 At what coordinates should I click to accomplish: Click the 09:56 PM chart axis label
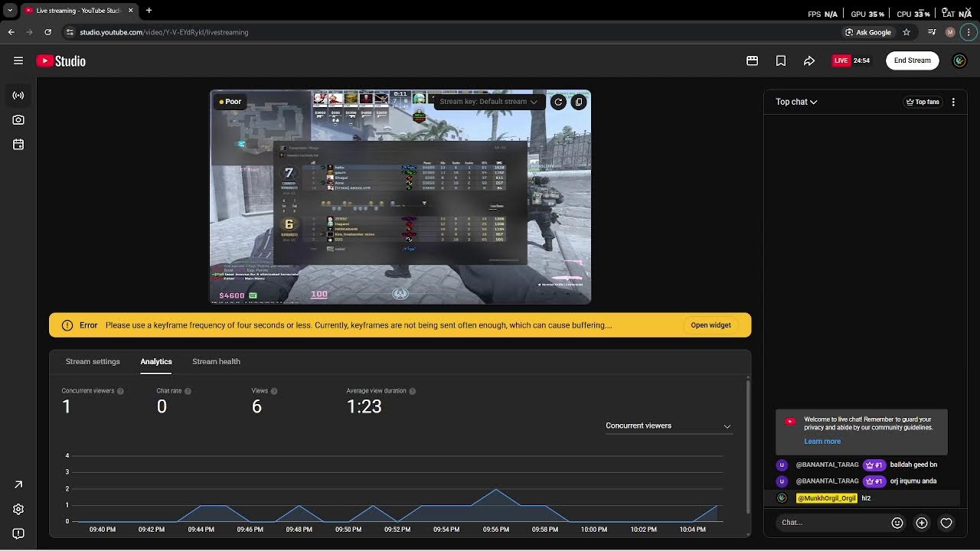coord(496,530)
